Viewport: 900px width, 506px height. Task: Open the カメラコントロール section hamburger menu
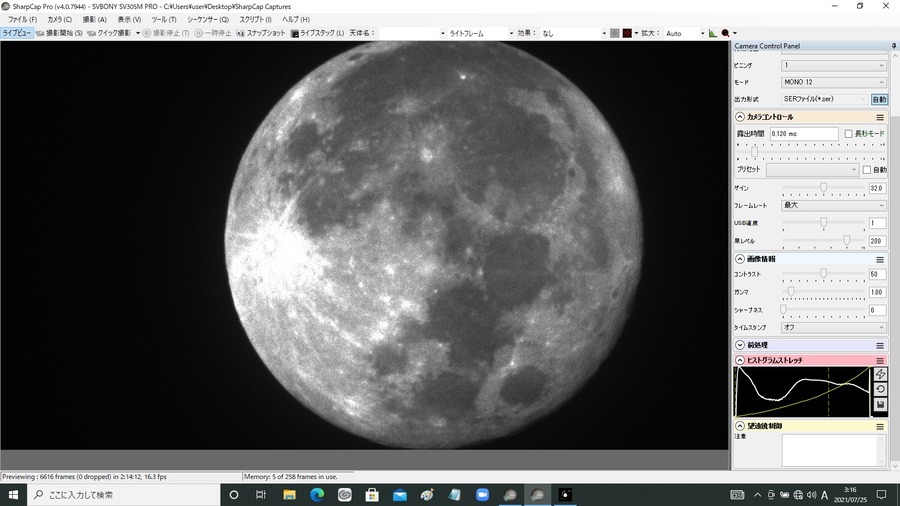[880, 117]
